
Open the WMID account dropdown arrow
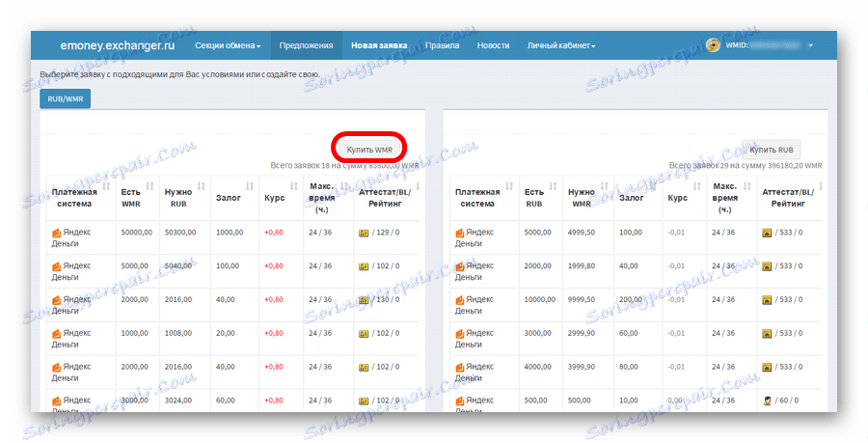pyautogui.click(x=811, y=45)
